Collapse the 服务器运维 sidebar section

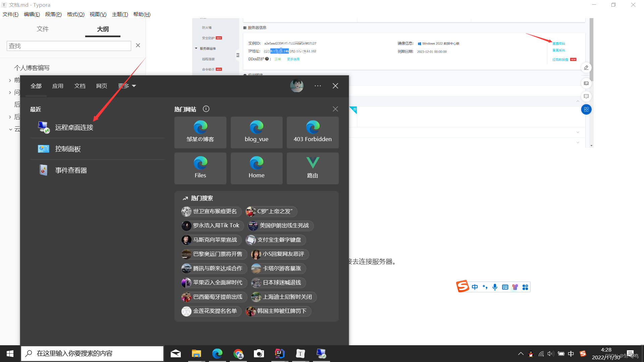[x=197, y=48]
